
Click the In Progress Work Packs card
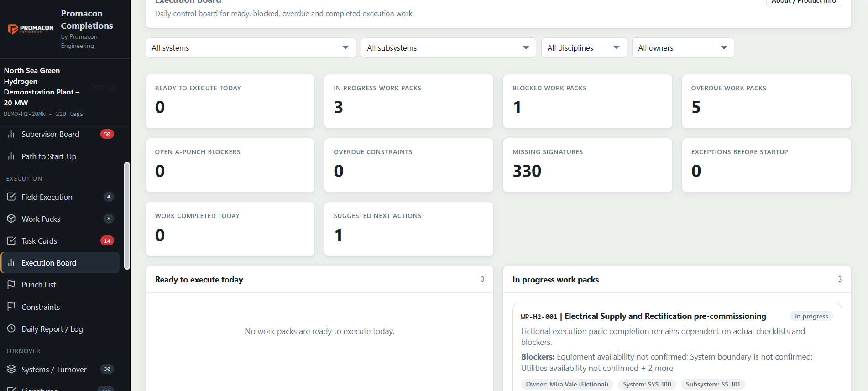coord(408,101)
